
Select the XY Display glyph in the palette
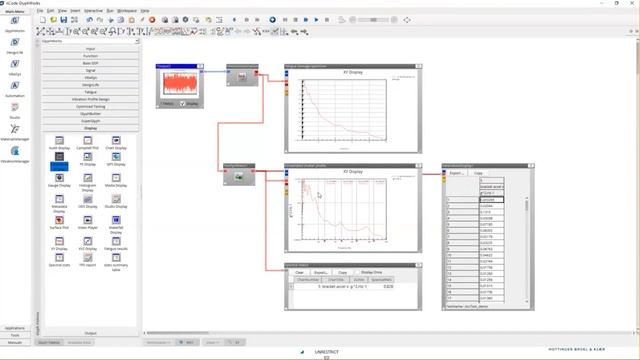pyautogui.click(x=59, y=244)
